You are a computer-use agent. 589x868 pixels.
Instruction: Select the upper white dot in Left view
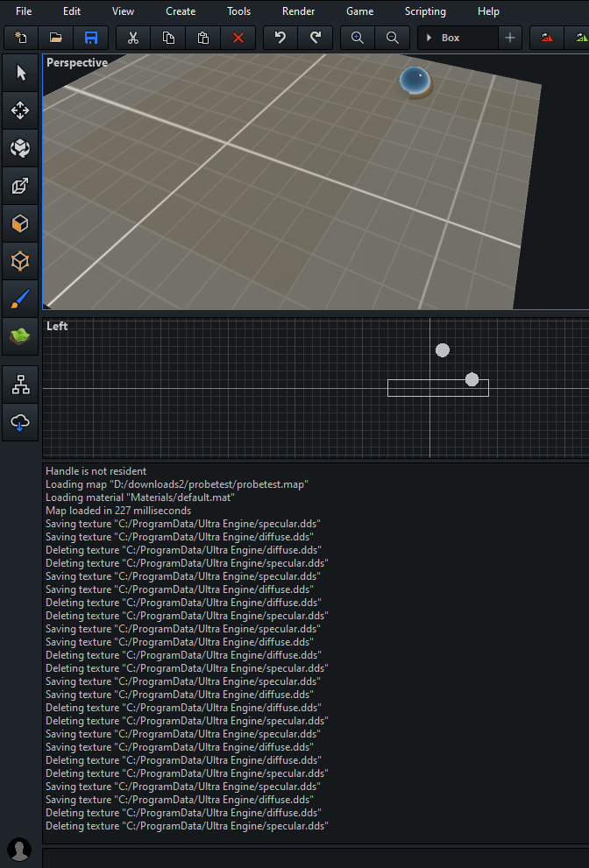coord(442,349)
